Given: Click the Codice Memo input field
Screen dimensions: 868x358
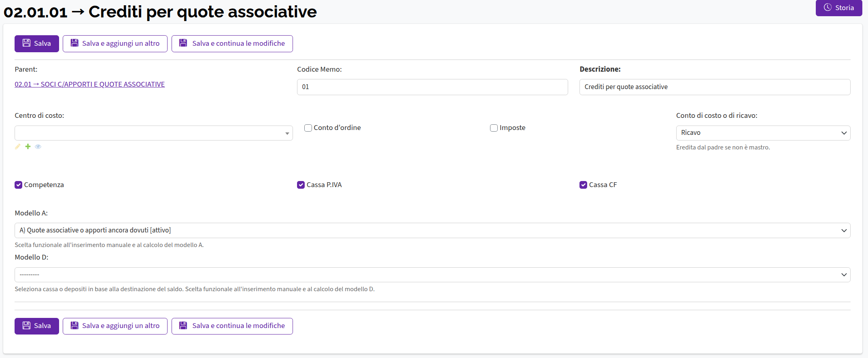Looking at the screenshot, I should coord(432,87).
